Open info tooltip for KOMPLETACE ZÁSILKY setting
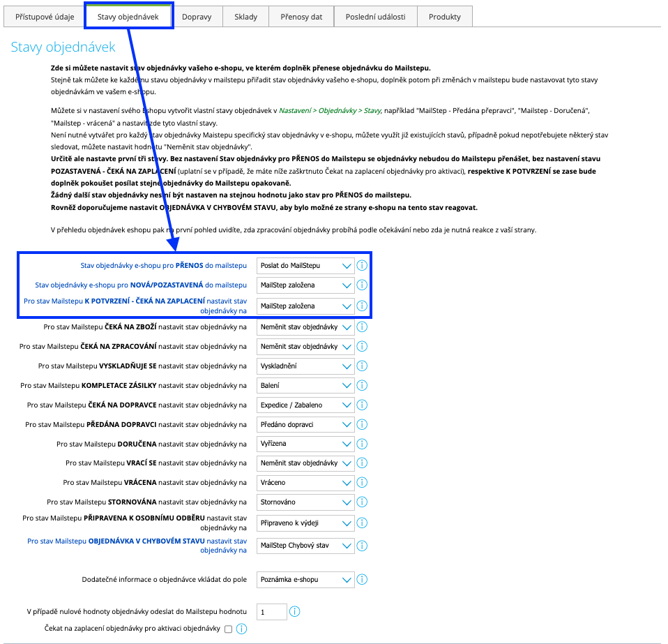Image resolution: width=668 pixels, height=644 pixels. click(362, 384)
